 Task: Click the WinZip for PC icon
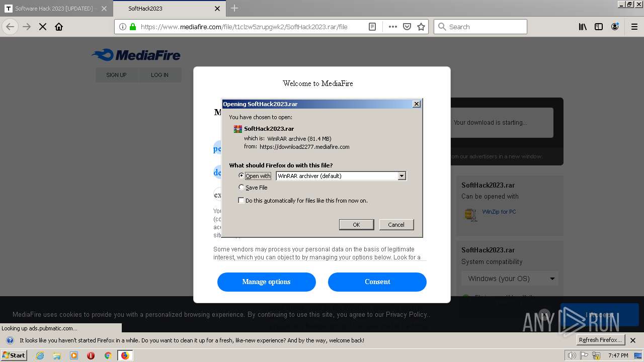point(471,215)
